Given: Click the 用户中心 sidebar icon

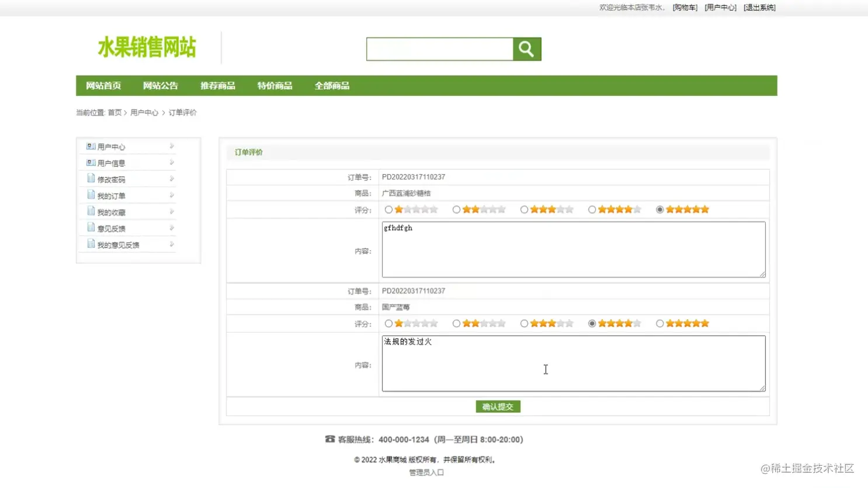Looking at the screenshot, I should (91, 146).
